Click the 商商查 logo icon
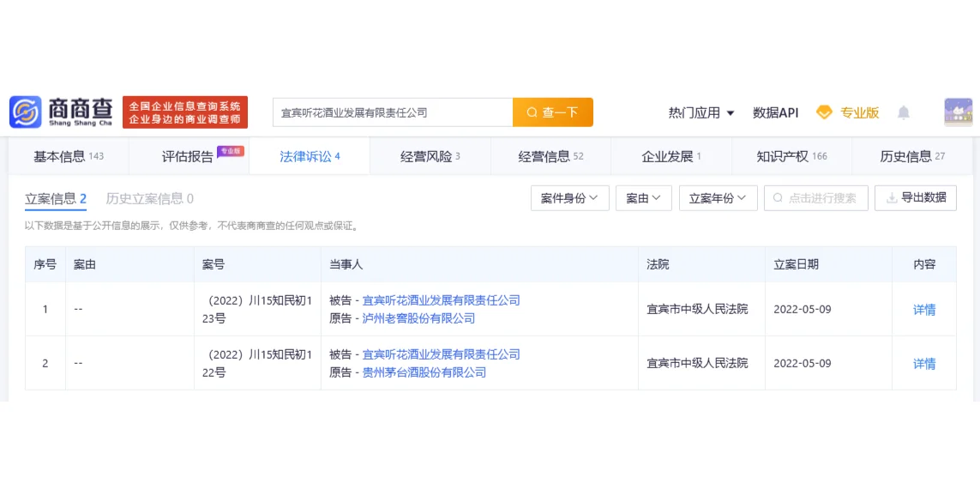The image size is (980, 490). click(x=25, y=112)
